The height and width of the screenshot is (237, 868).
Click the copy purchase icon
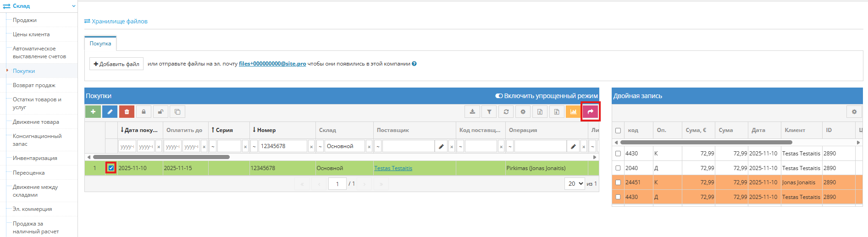(177, 111)
